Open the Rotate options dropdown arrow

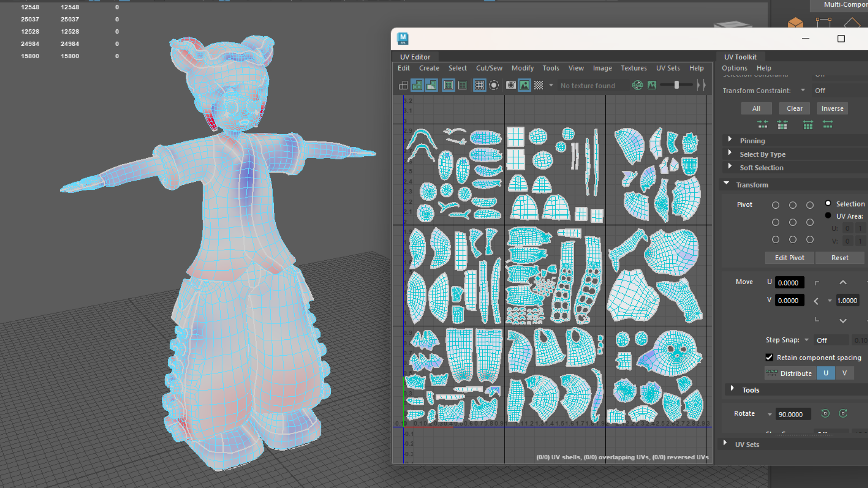click(x=769, y=414)
